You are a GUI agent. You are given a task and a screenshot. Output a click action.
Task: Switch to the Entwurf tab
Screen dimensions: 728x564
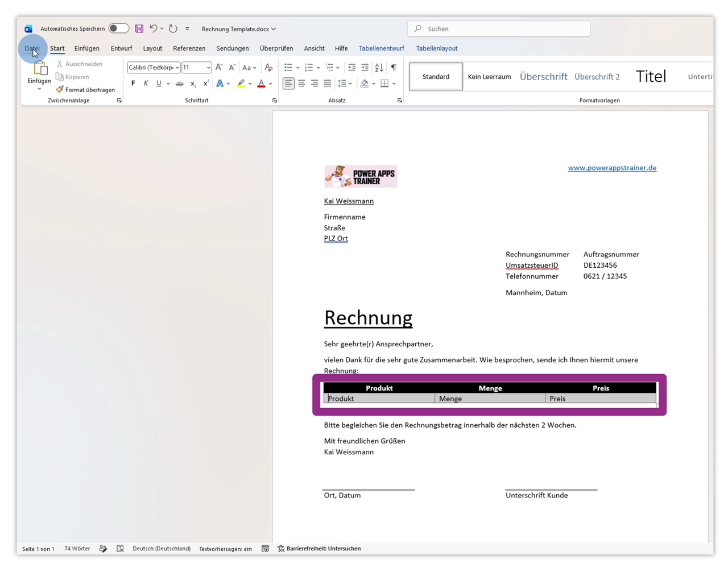tap(121, 48)
